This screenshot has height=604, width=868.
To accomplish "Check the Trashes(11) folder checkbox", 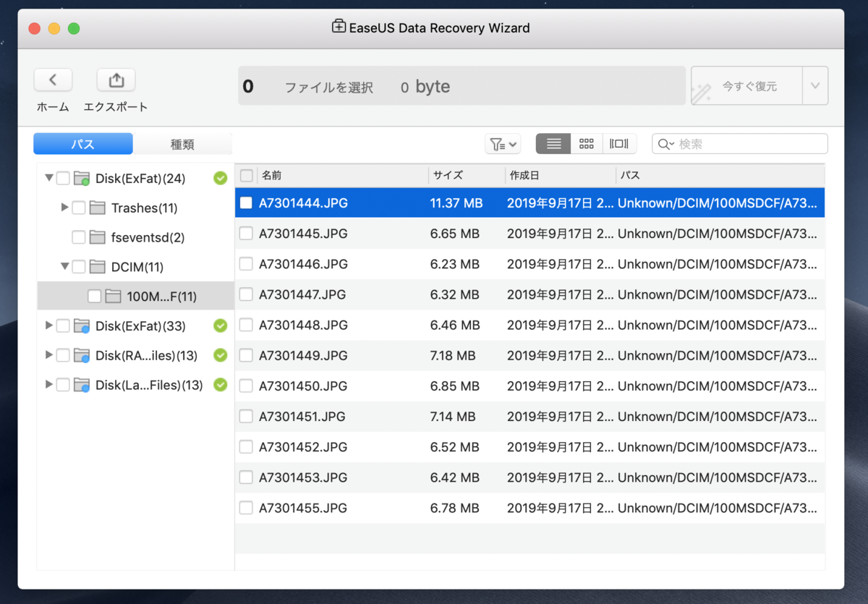I will pos(79,208).
